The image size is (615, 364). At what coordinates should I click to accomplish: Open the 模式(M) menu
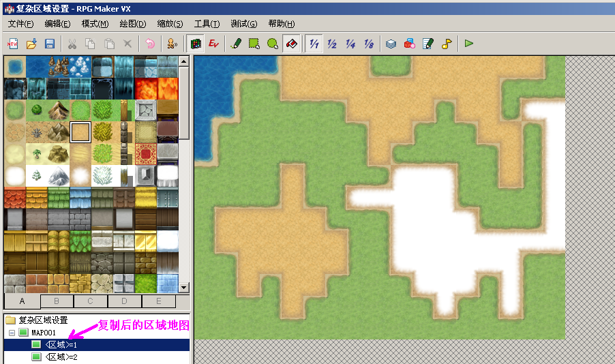pyautogui.click(x=95, y=24)
